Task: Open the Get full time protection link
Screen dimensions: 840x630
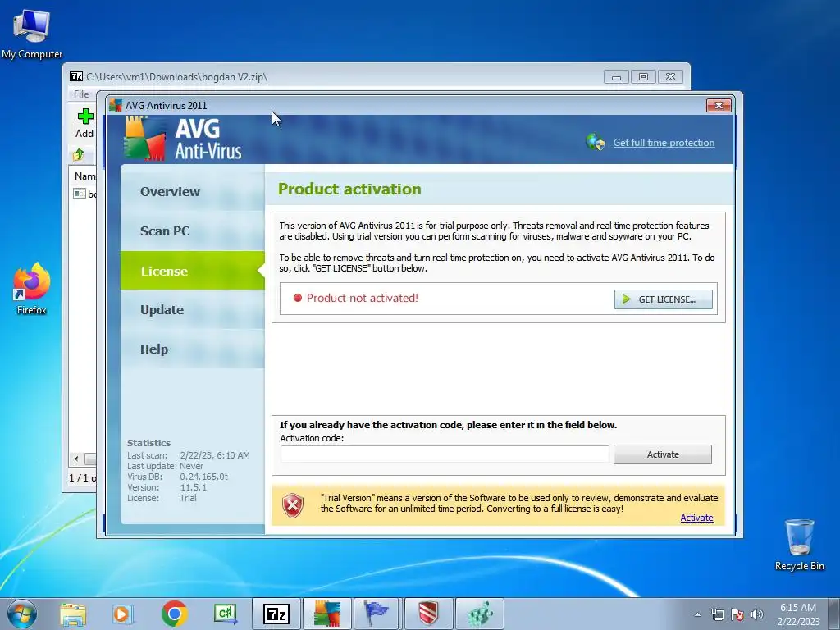Action: click(x=664, y=143)
